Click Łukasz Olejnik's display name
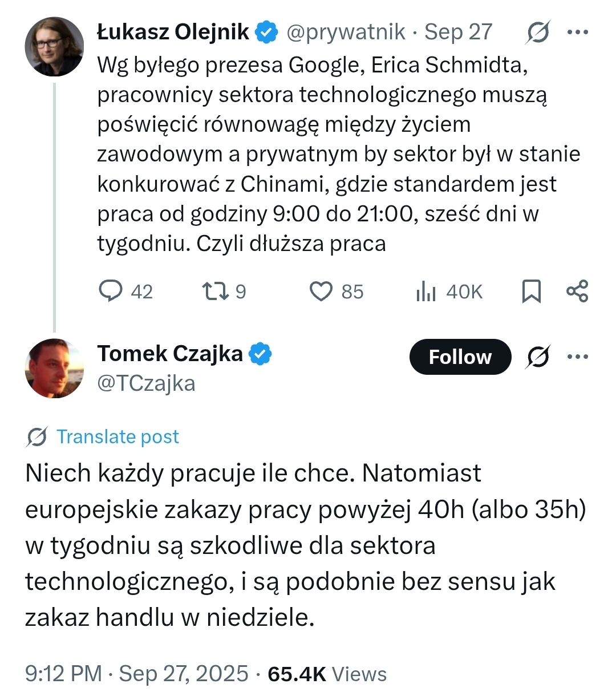 (173, 33)
